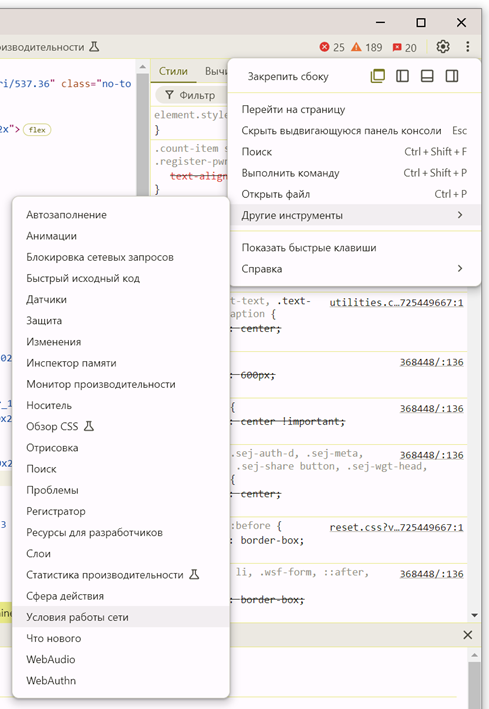
Task: Open Датчики panel
Action: tap(121, 299)
